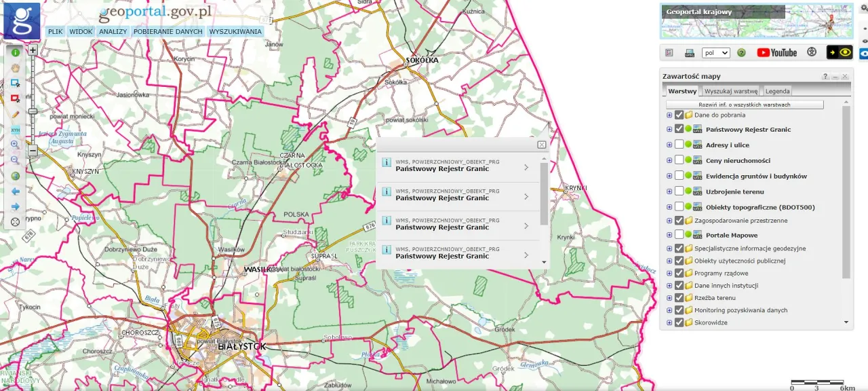The width and height of the screenshot is (868, 391).
Task: Click the popup results scrollbar thumb
Action: pyautogui.click(x=544, y=194)
